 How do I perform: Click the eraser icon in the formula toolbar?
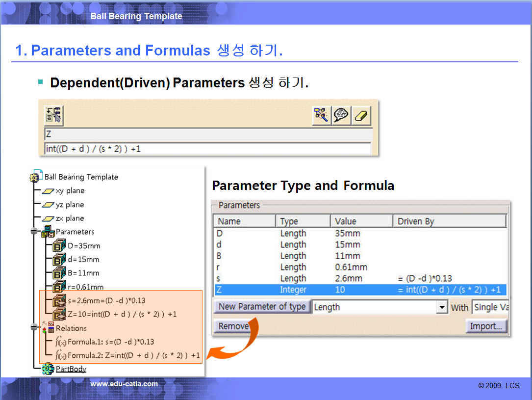click(361, 116)
